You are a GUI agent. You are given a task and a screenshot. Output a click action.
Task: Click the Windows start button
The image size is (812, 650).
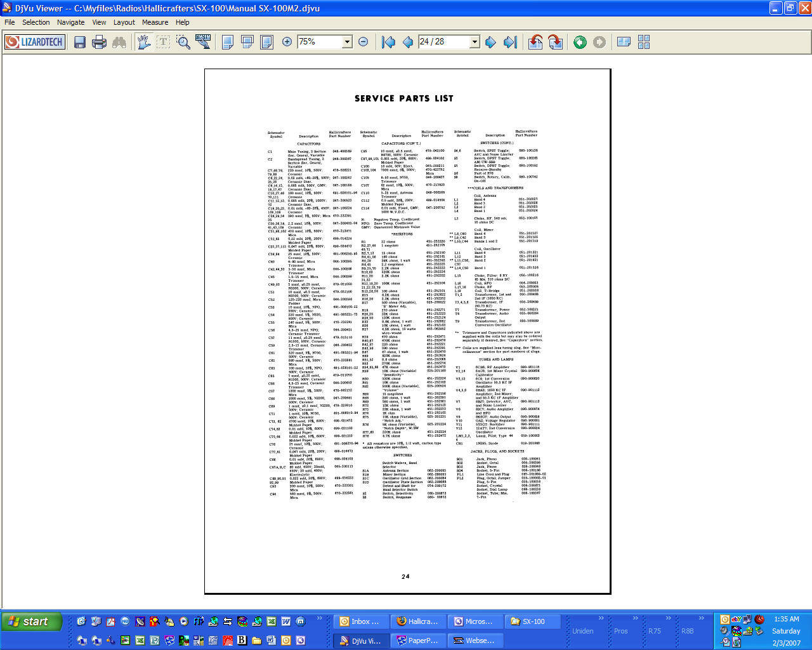coord(32,621)
